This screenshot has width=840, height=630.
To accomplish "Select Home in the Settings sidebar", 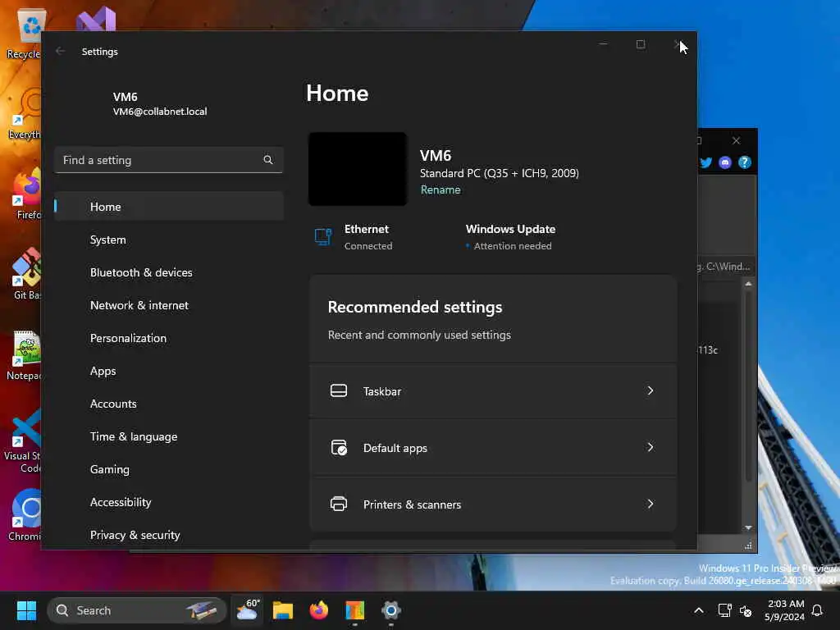I will point(169,206).
